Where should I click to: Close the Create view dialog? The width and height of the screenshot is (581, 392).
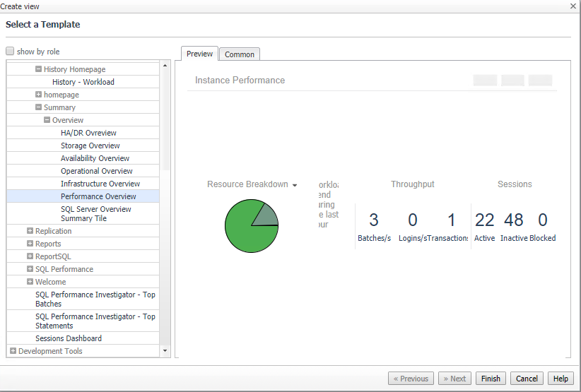(573, 6)
